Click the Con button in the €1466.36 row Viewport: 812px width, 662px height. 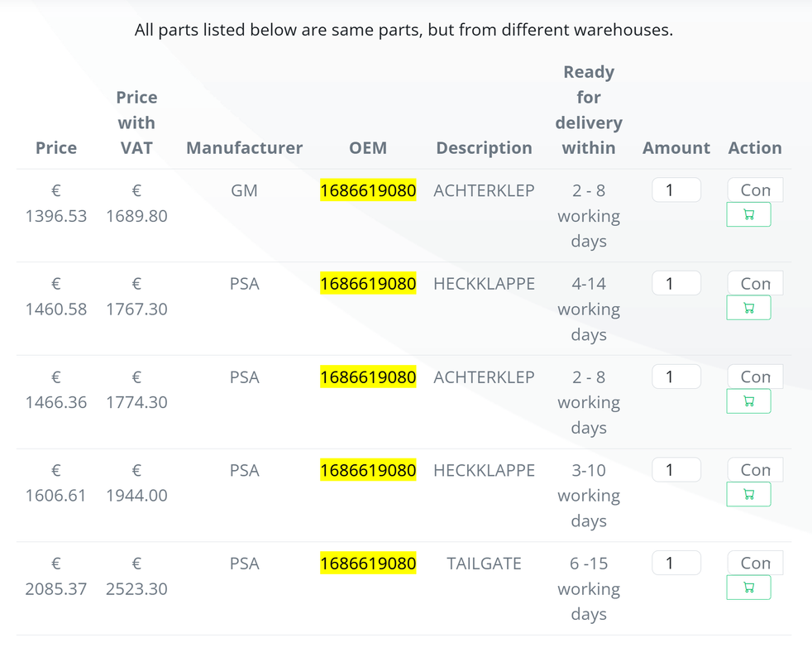pos(755,377)
